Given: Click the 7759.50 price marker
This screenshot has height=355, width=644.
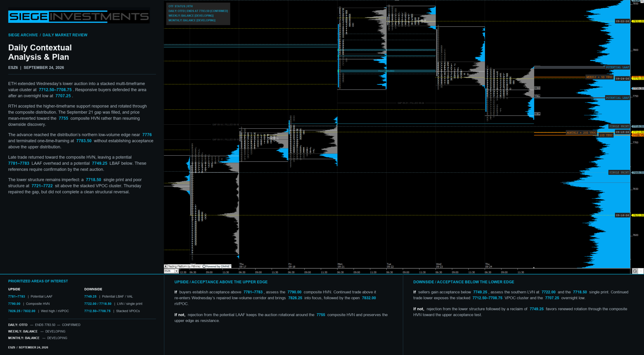Looking at the screenshot, I should [x=638, y=89].
